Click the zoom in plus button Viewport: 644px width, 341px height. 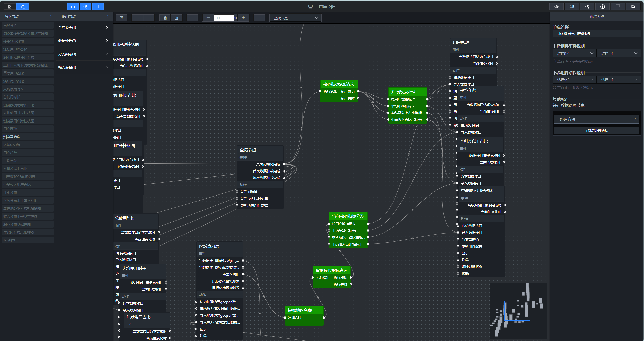click(x=243, y=18)
